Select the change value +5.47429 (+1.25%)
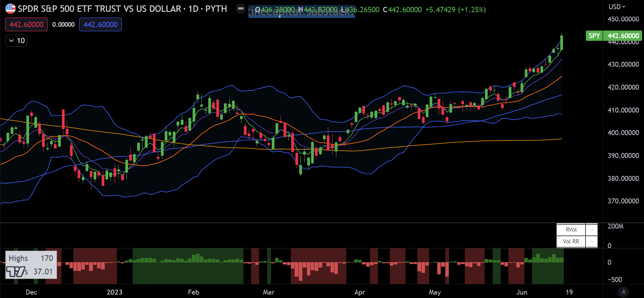This screenshot has width=644, height=298. (x=456, y=10)
